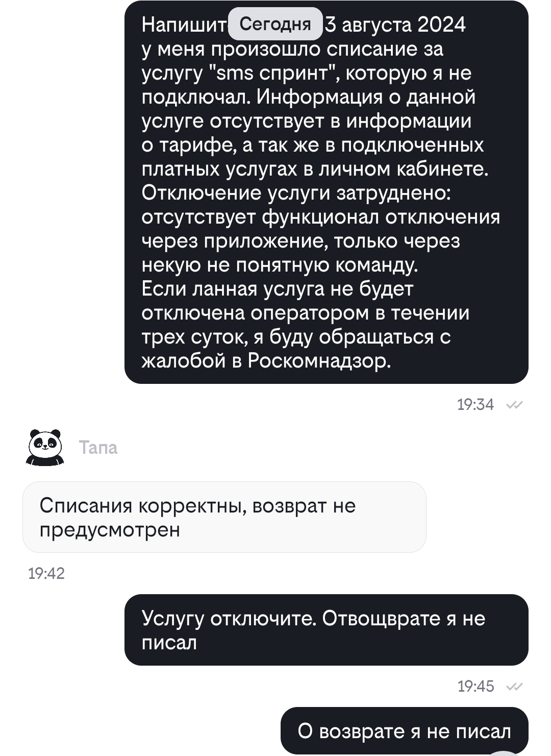Click the word "Роскомнадзор" in the complaint
551x756 pixels.
point(319,361)
